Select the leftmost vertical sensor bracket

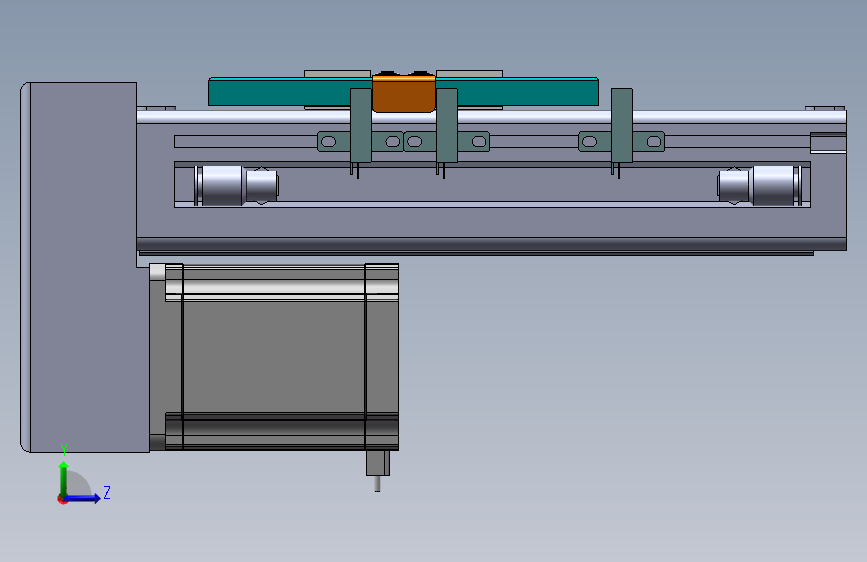361,126
